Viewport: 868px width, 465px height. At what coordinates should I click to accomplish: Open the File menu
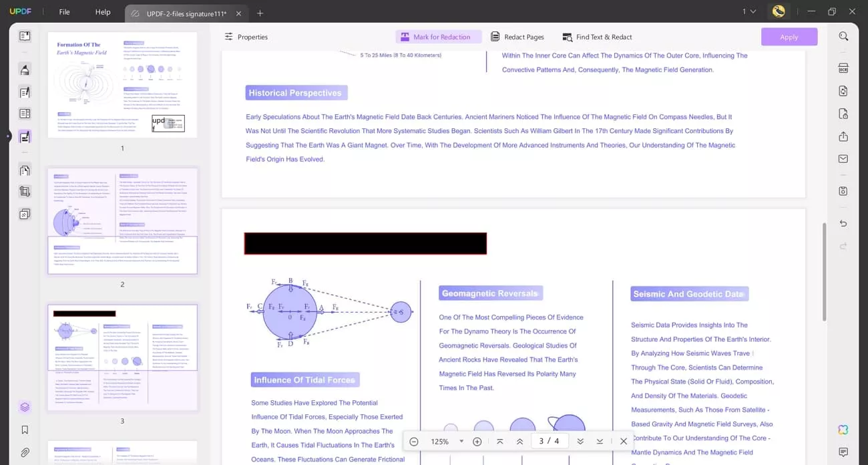pos(64,11)
